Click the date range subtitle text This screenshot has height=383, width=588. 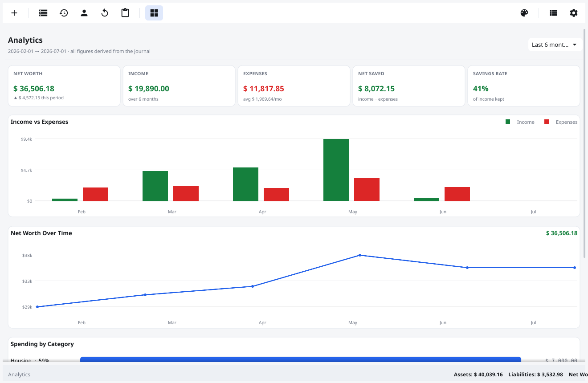[79, 51]
